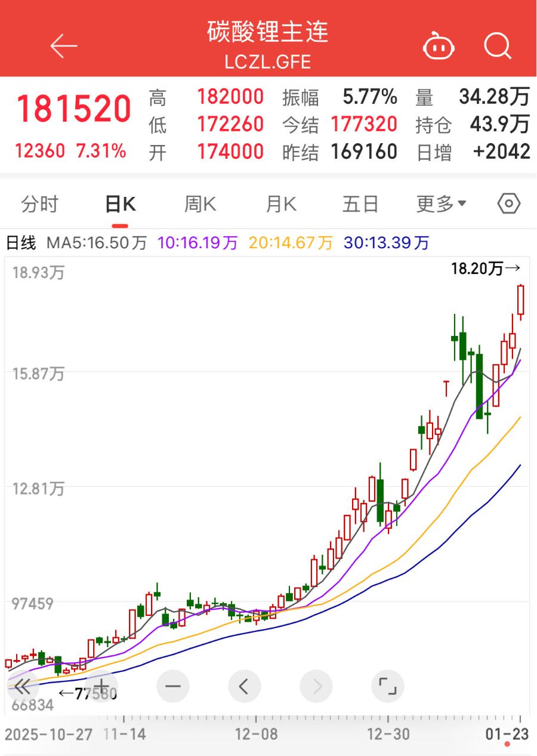Expand the 更多 dropdown

pos(440,204)
